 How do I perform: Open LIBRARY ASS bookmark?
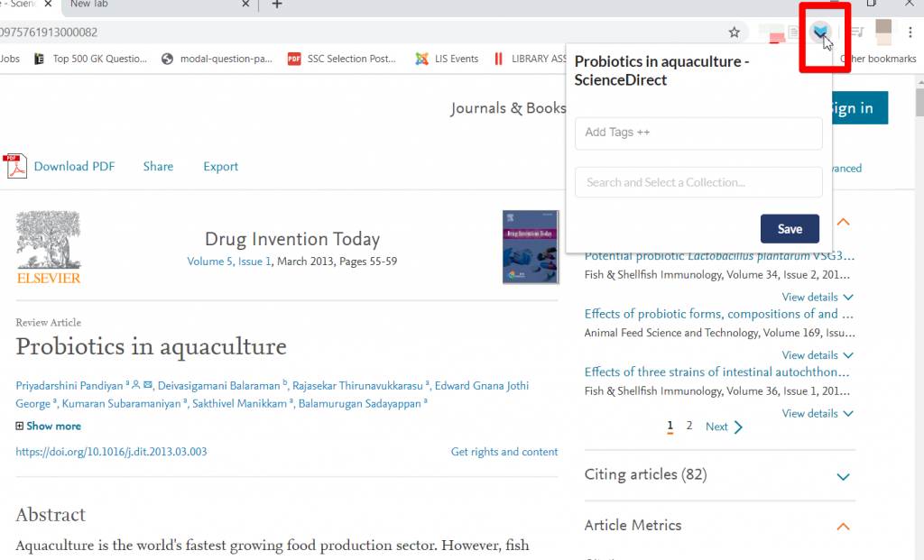coord(531,59)
